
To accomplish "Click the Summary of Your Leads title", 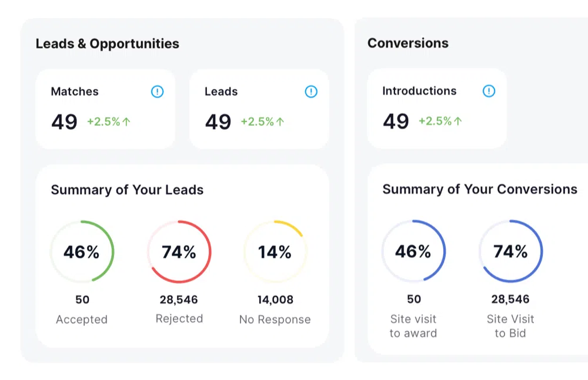I will coord(127,190).
